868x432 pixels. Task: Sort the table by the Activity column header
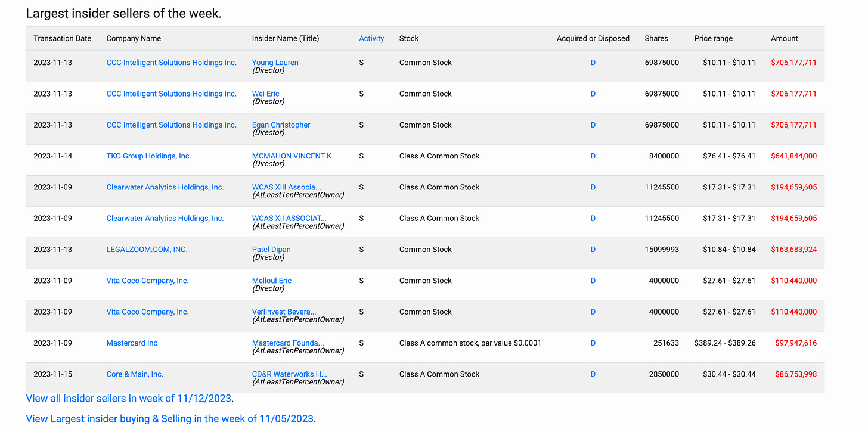[371, 38]
